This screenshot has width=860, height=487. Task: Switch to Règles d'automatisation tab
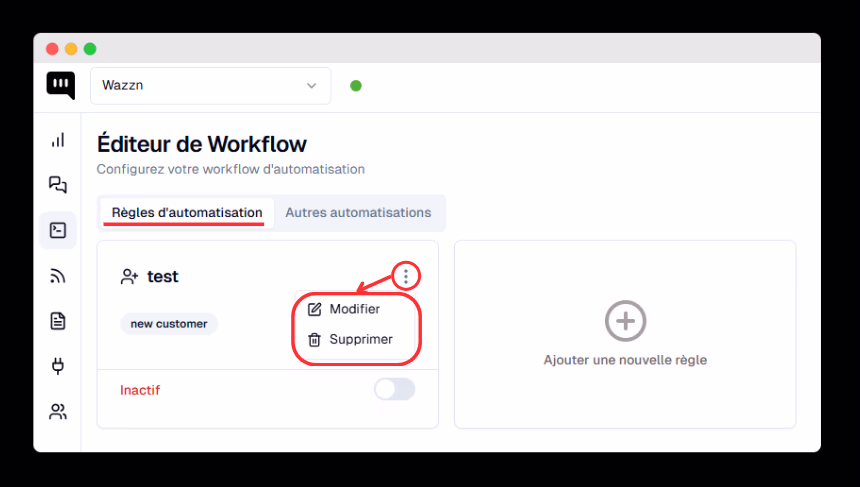(x=187, y=213)
